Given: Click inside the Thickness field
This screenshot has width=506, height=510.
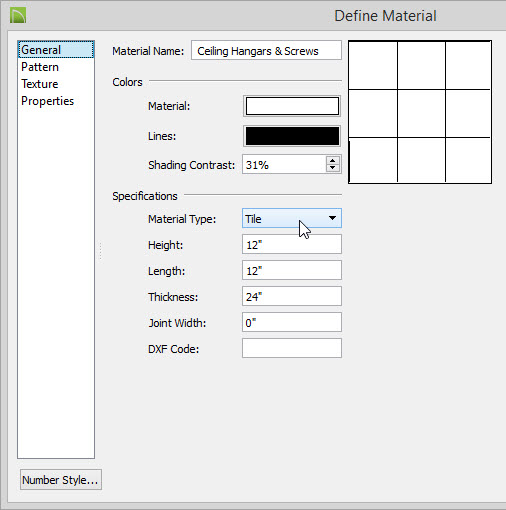Looking at the screenshot, I should click(292, 296).
